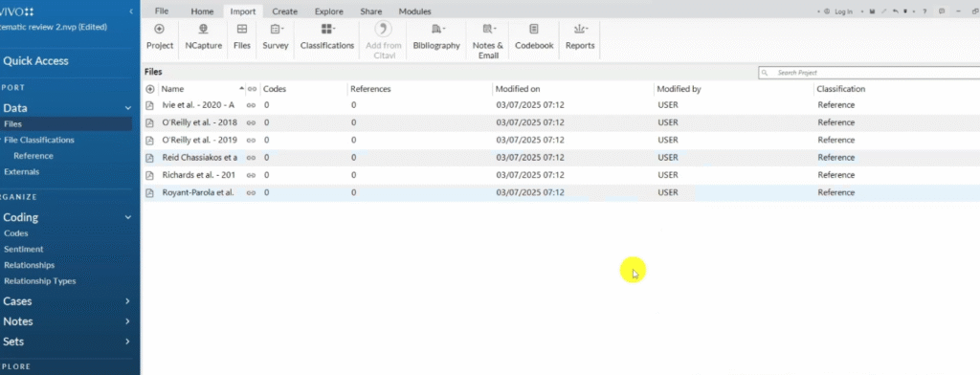Select the file O'Reilly et al. - 2019
The height and width of the screenshot is (375, 980).
[199, 140]
